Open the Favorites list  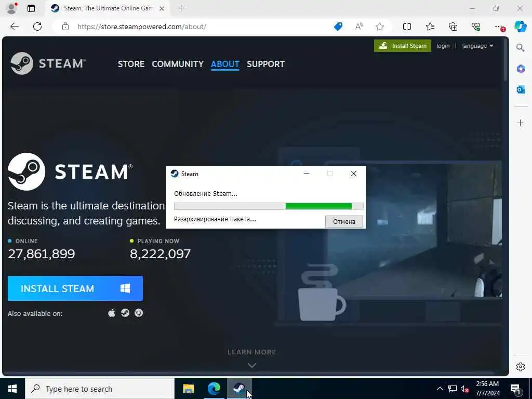point(430,26)
